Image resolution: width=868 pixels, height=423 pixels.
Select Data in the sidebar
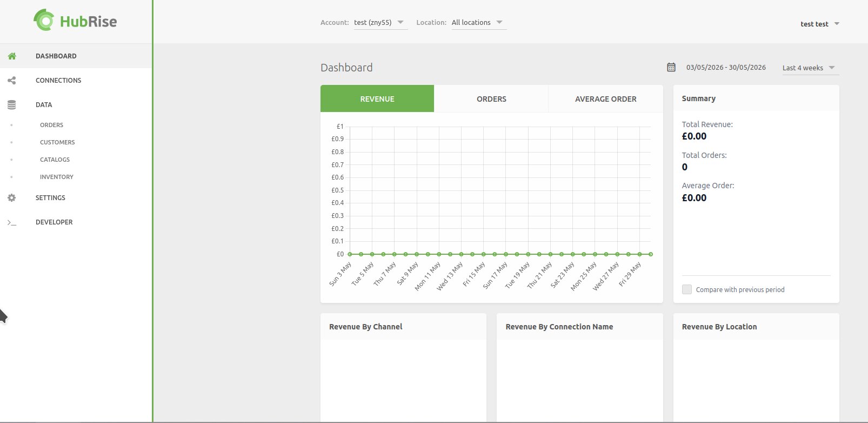[76, 104]
